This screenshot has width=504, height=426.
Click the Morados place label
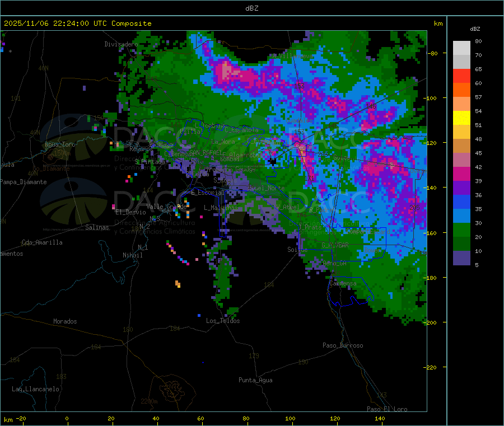[65, 321]
